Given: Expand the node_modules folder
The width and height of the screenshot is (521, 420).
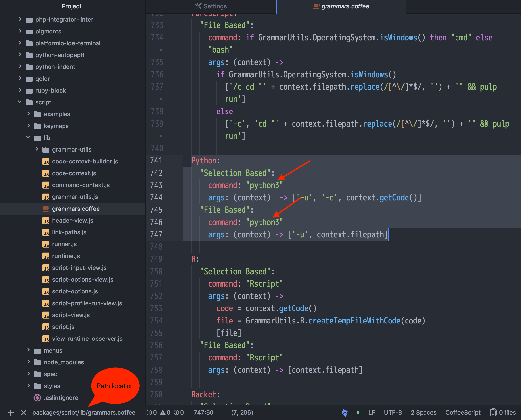Looking at the screenshot, I should click(28, 362).
